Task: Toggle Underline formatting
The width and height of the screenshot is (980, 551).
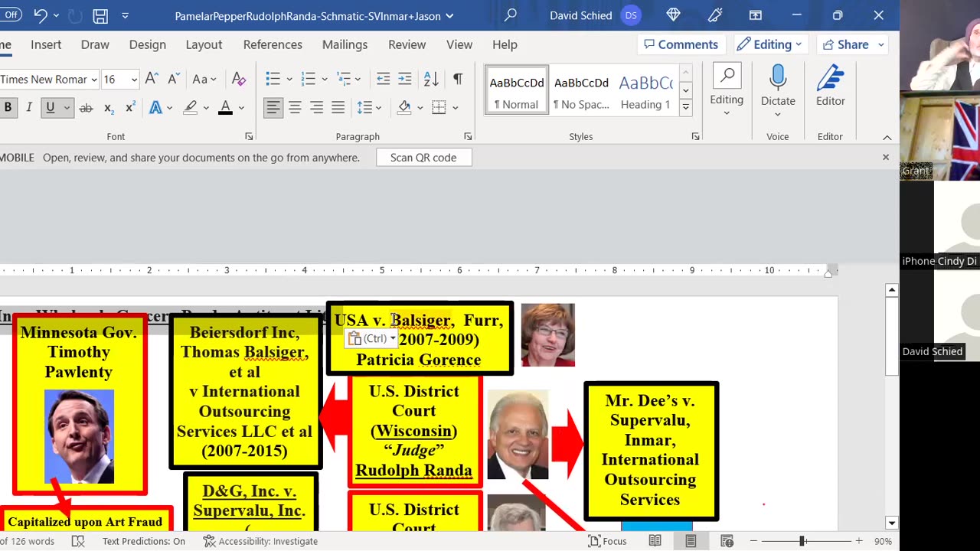Action: [x=51, y=108]
